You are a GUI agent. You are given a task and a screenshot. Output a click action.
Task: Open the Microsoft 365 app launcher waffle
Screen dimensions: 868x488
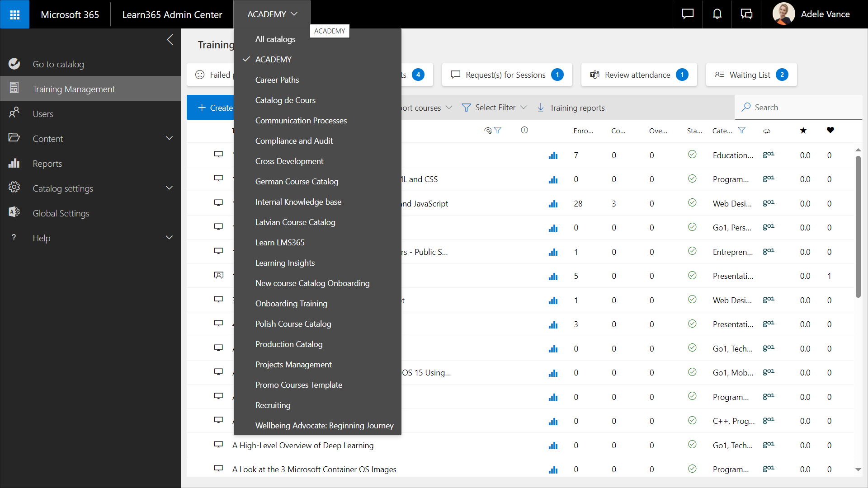click(x=14, y=14)
